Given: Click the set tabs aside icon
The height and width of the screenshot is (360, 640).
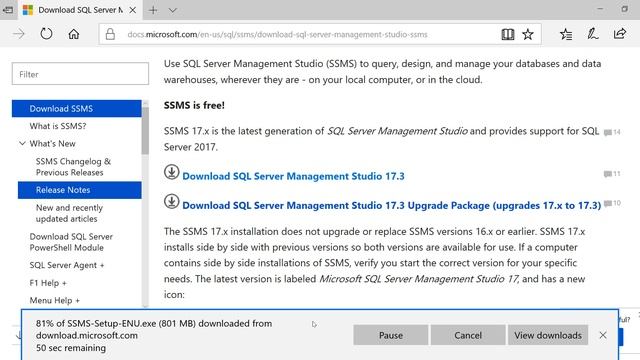Looking at the screenshot, I should pos(8,10).
